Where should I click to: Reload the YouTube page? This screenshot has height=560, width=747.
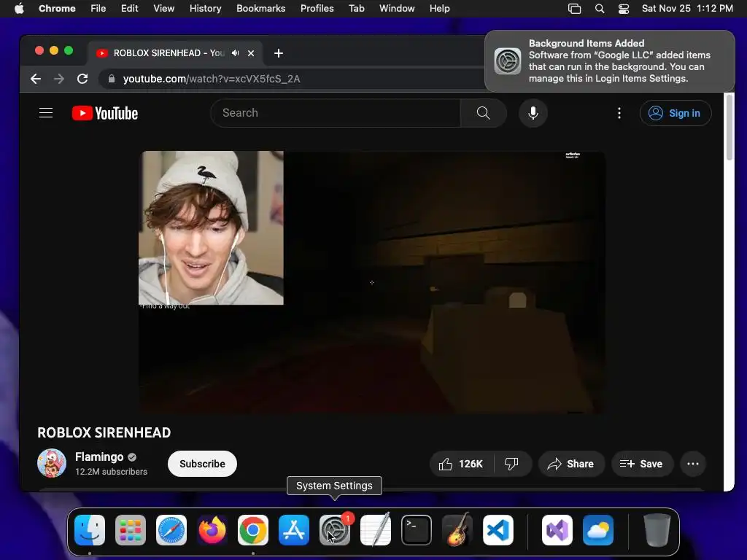82,79
